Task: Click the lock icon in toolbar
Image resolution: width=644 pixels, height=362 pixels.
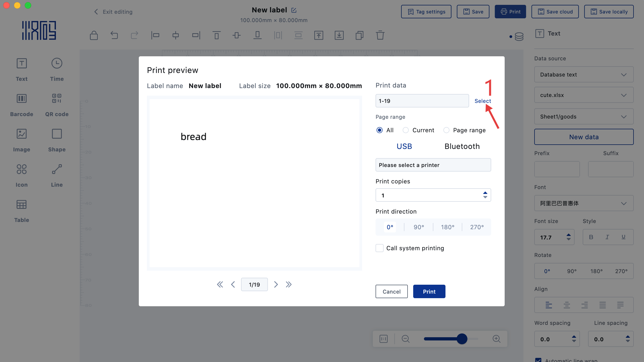Action: 94,35
